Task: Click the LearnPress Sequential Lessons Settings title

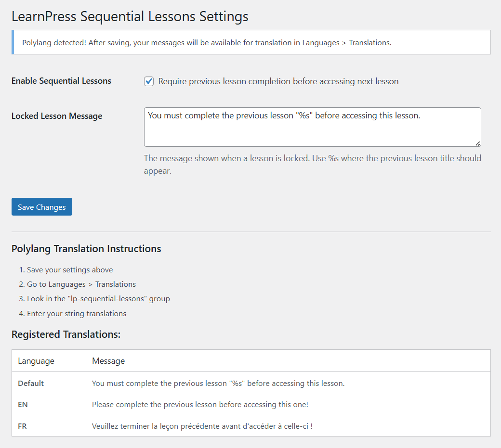Action: pos(130,16)
